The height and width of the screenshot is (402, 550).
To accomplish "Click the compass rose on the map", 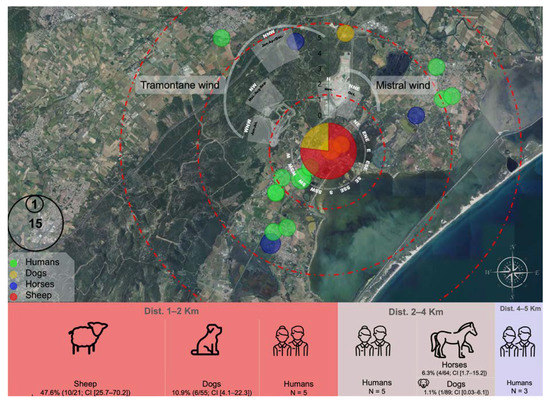I will (x=512, y=273).
